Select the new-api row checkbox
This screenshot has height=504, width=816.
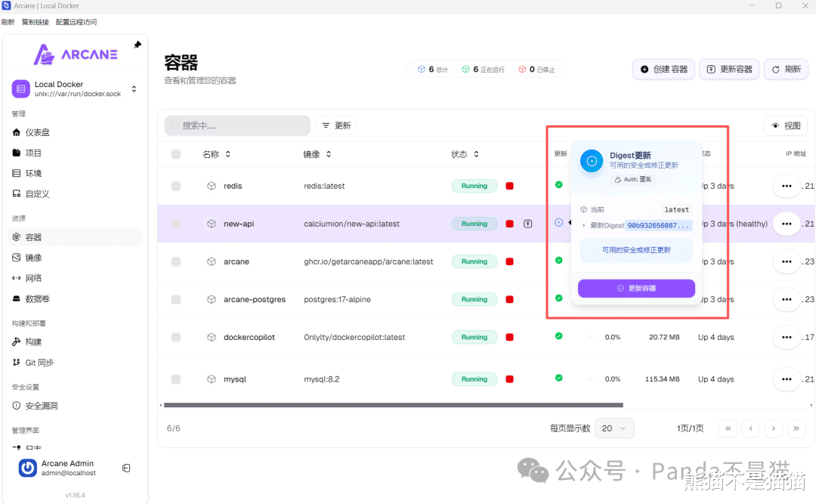pos(176,224)
